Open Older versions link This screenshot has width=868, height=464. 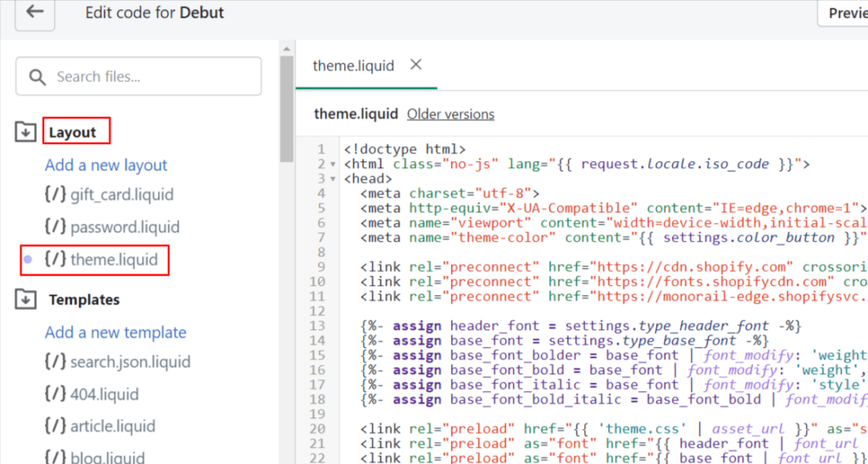tap(451, 114)
